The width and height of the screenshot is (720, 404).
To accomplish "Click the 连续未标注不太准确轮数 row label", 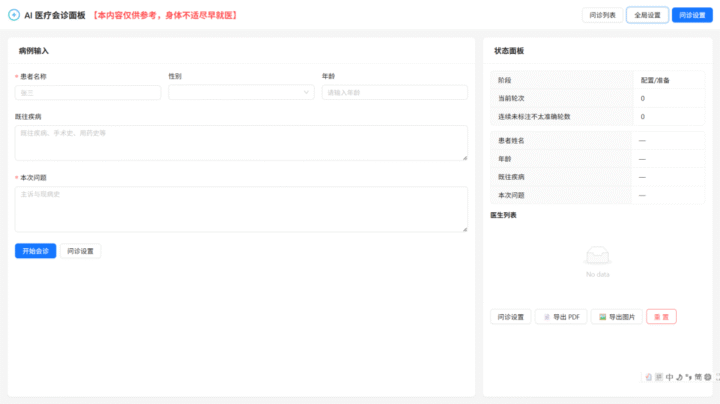I will 534,117.
